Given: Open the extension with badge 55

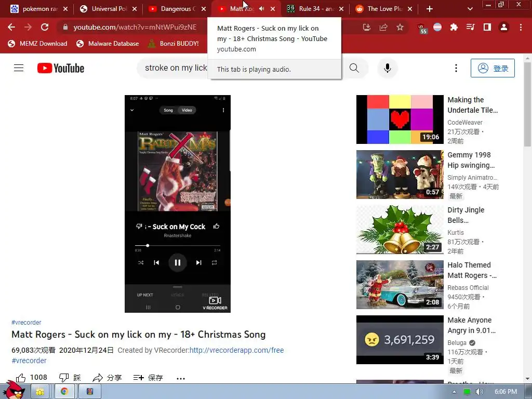Looking at the screenshot, I should [x=422, y=28].
